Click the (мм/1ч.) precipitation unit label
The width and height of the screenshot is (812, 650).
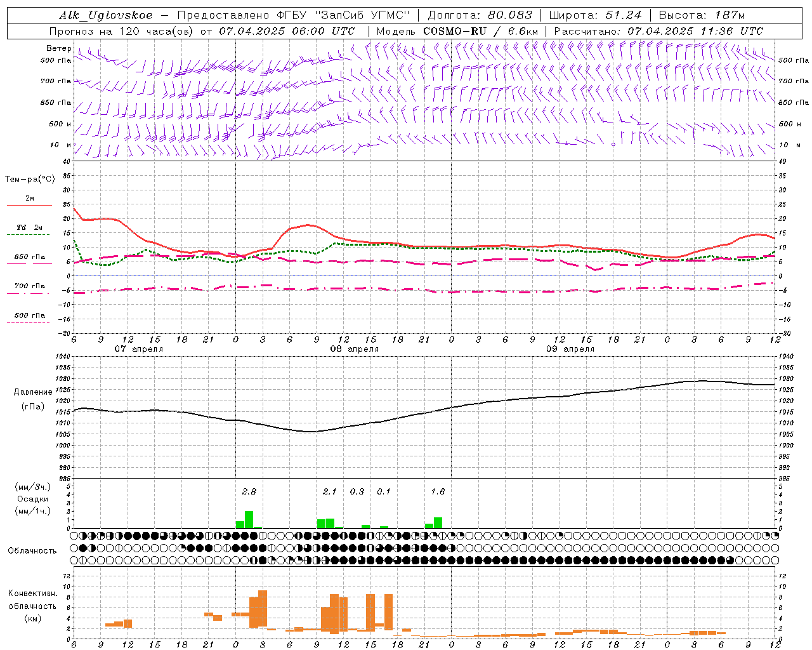32,511
